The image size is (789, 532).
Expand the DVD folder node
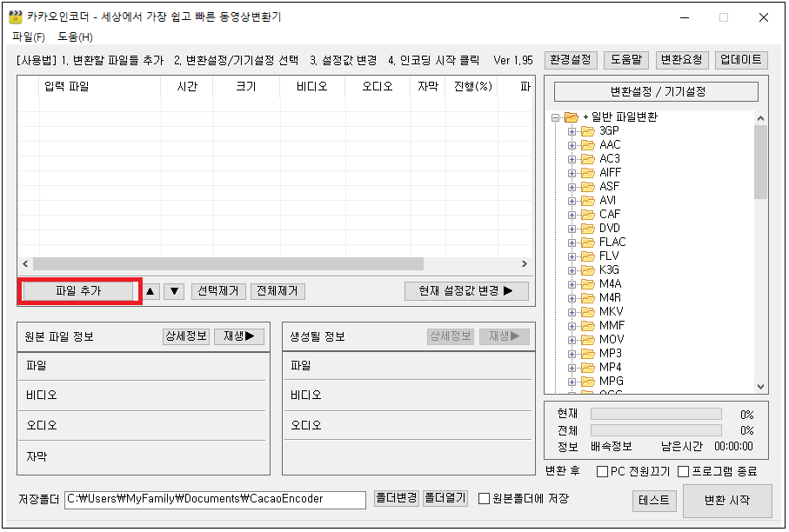tap(572, 229)
